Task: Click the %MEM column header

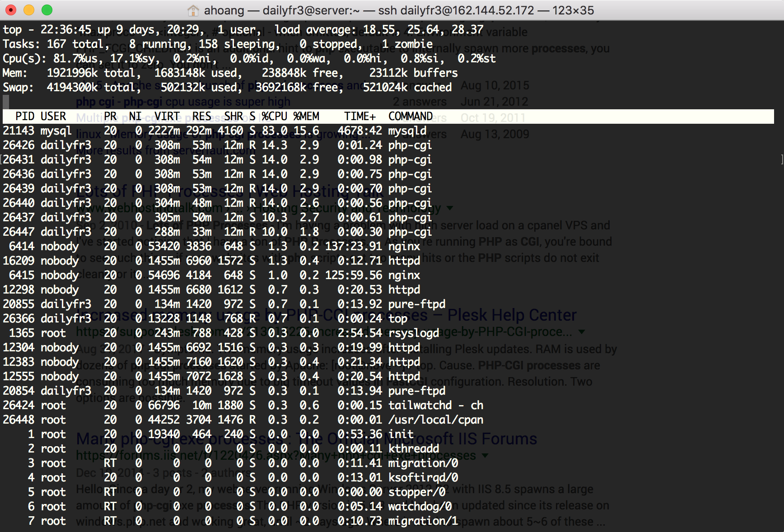Action: (306, 116)
